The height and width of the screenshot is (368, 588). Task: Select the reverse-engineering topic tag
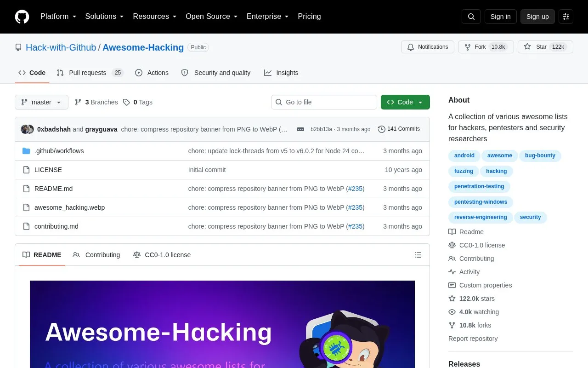(x=481, y=217)
